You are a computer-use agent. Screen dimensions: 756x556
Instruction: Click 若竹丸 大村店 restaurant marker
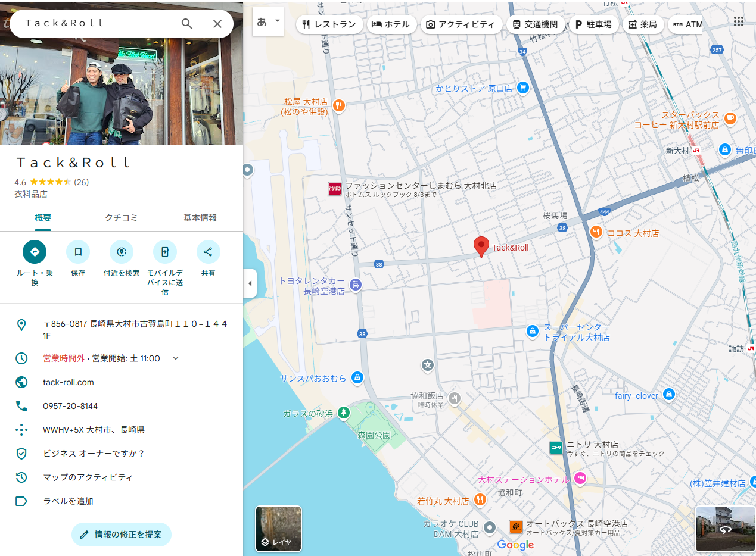click(x=480, y=499)
